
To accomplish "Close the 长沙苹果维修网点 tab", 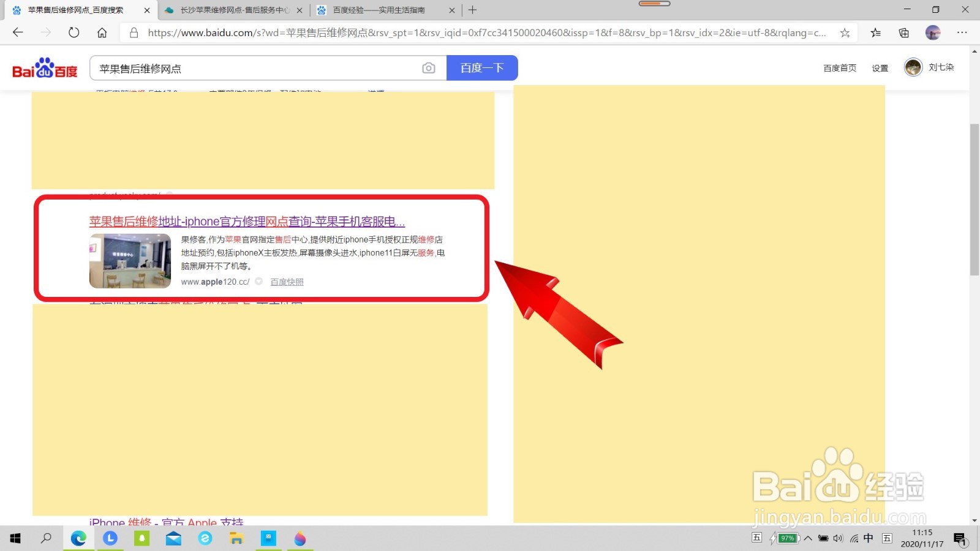I will (x=300, y=10).
